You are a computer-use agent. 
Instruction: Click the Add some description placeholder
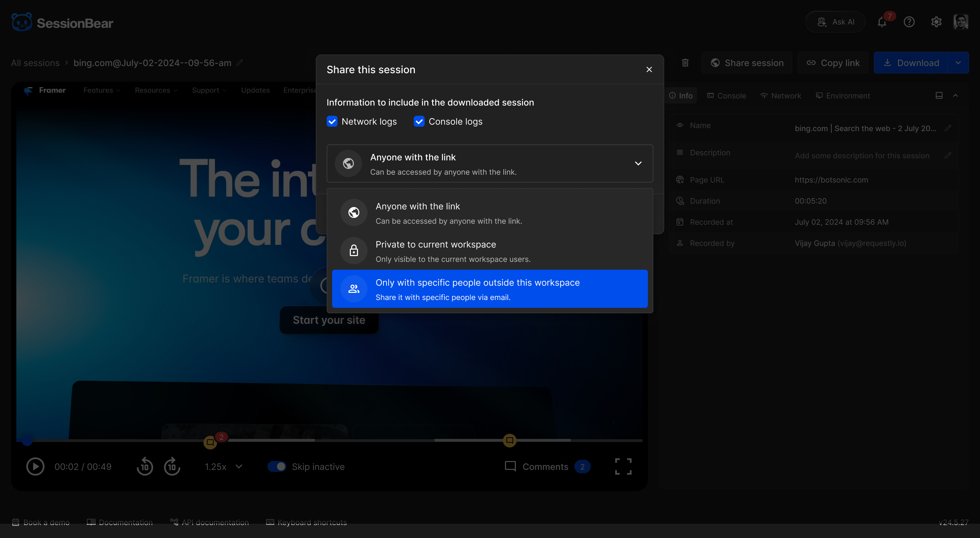coord(862,155)
